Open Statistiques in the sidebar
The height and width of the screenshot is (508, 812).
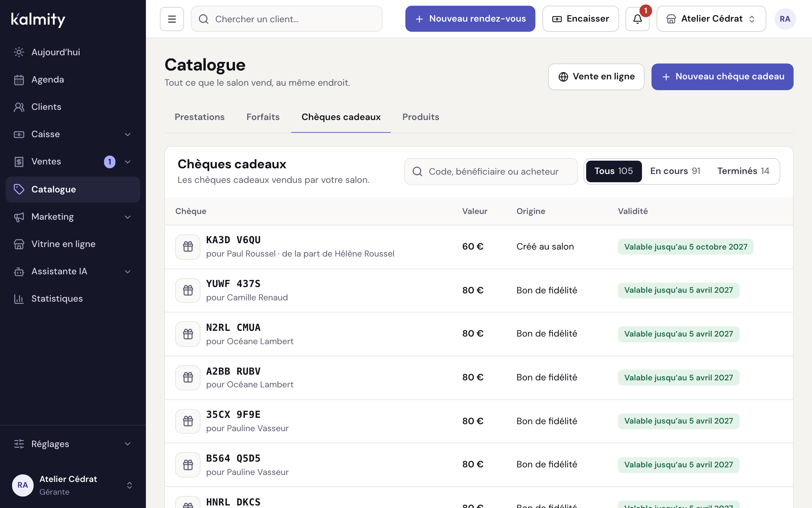tap(73, 299)
